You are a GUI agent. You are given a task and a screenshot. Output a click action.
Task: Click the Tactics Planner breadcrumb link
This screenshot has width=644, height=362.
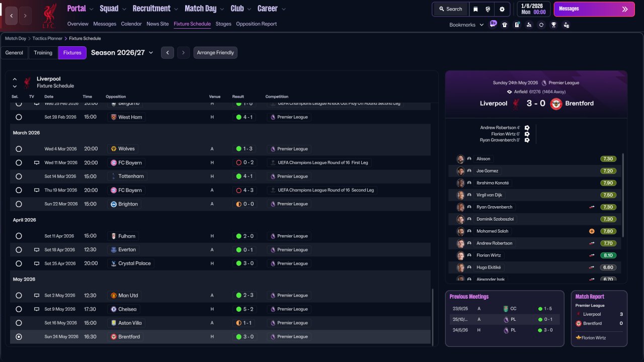coord(48,38)
